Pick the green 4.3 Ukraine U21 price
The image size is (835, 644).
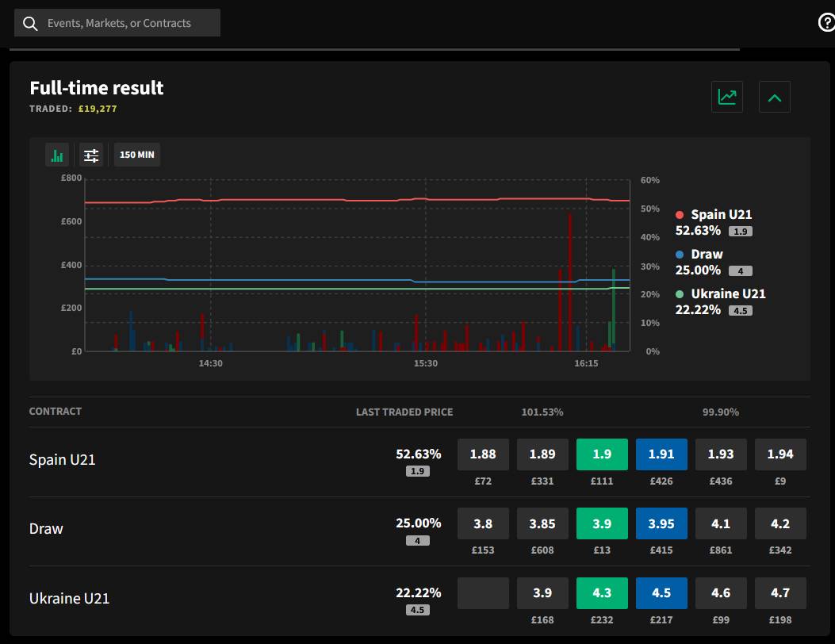tap(602, 593)
